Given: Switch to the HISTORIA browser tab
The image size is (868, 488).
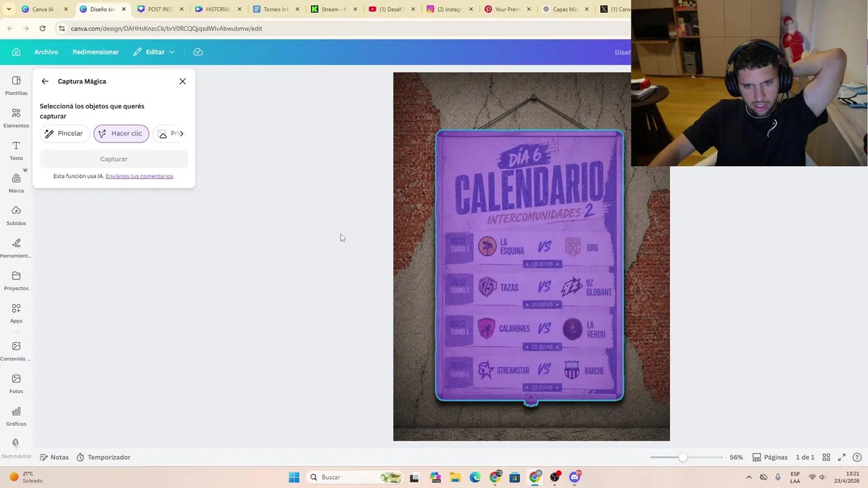Looking at the screenshot, I should (x=218, y=9).
